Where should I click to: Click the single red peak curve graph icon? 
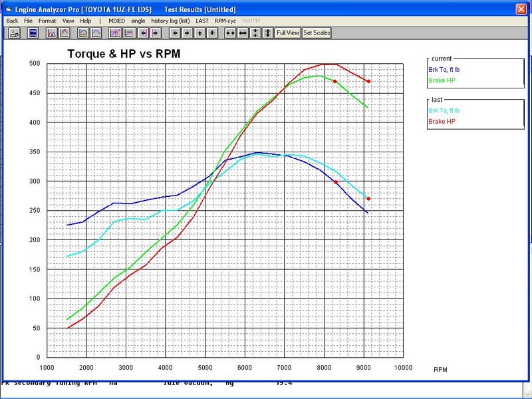[x=64, y=33]
